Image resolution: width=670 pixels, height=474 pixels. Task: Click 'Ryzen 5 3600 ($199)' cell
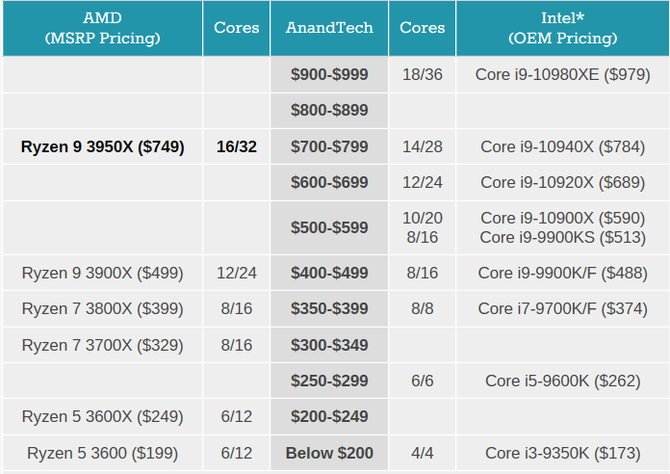click(103, 453)
